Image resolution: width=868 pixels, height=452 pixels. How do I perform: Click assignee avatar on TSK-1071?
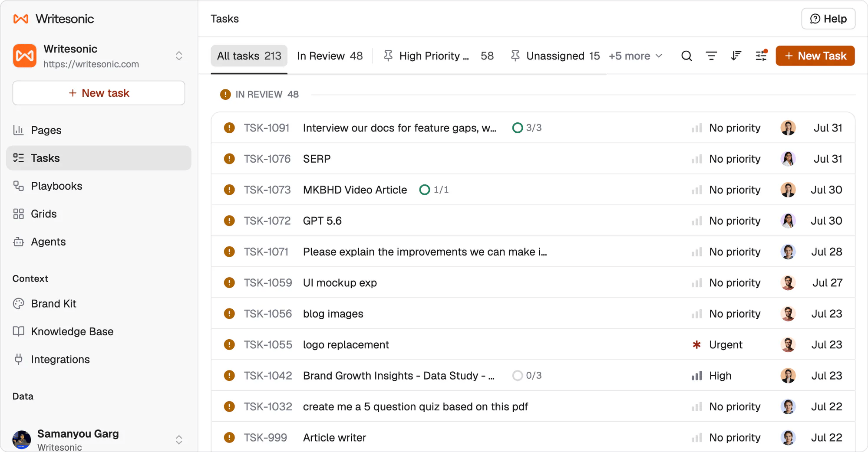(788, 252)
